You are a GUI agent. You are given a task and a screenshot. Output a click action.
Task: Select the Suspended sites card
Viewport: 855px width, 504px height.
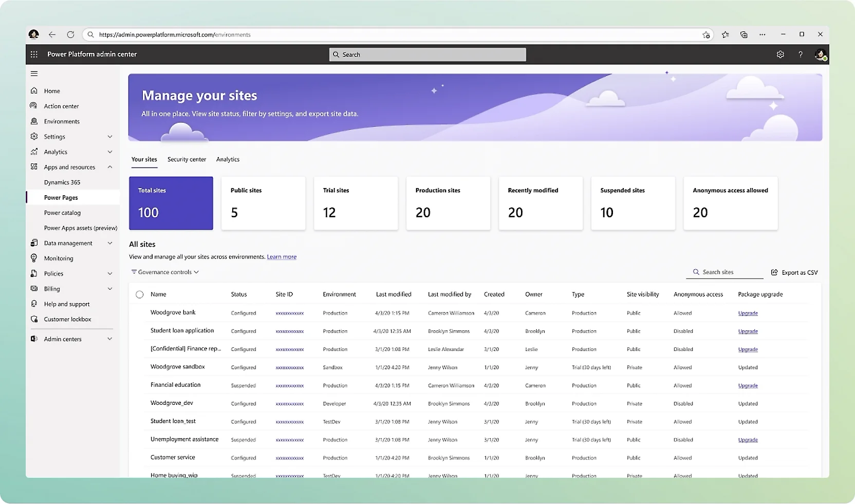tap(633, 203)
